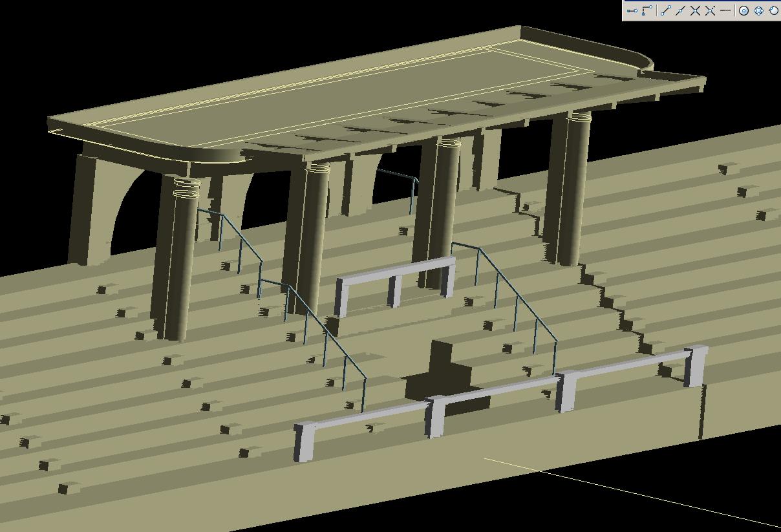Select the Snap From icon

pyautogui.click(x=647, y=10)
